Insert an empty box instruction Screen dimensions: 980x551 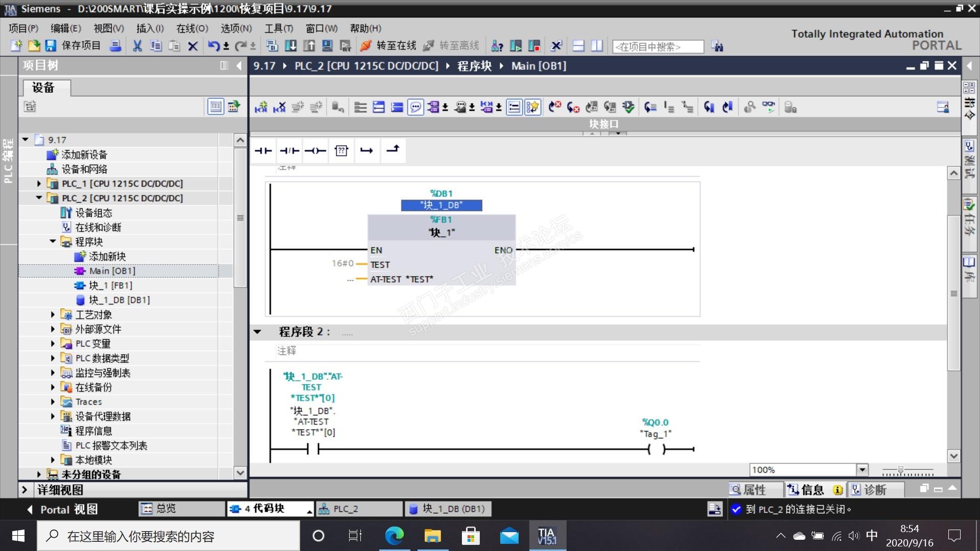pyautogui.click(x=341, y=151)
